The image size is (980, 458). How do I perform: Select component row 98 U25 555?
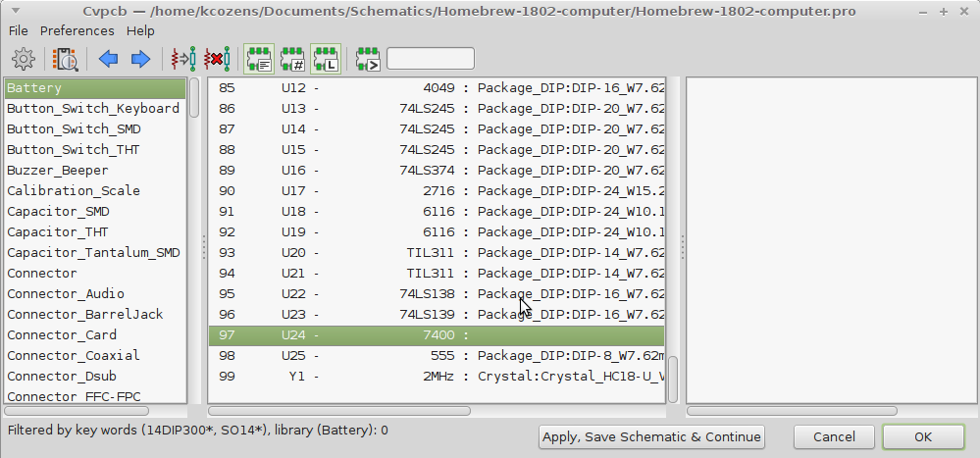(437, 356)
